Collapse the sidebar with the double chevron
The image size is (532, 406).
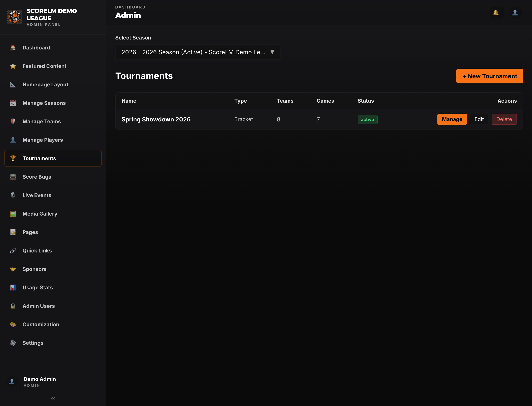(53, 398)
